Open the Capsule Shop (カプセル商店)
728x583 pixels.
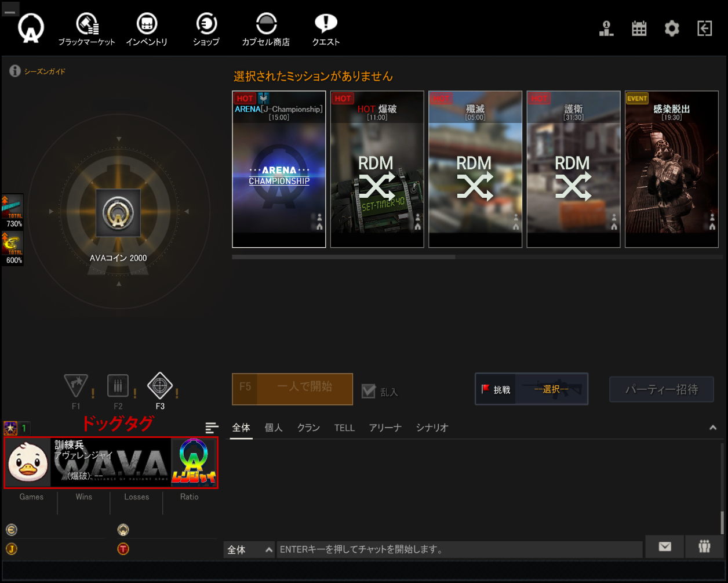click(266, 26)
